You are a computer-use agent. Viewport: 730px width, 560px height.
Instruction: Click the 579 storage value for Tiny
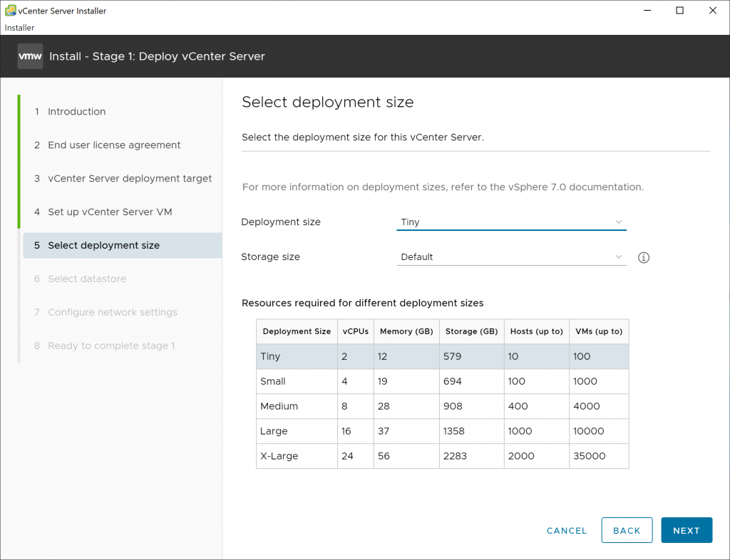click(452, 356)
